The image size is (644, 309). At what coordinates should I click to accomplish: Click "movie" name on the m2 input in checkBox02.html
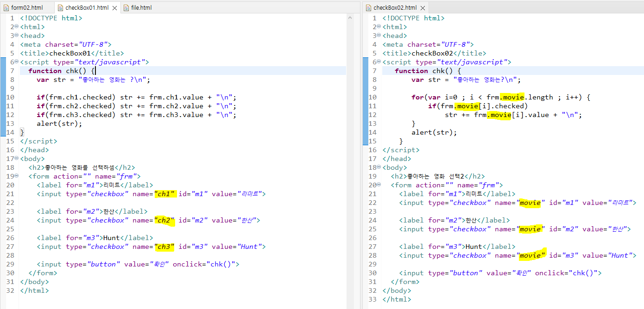coord(530,229)
